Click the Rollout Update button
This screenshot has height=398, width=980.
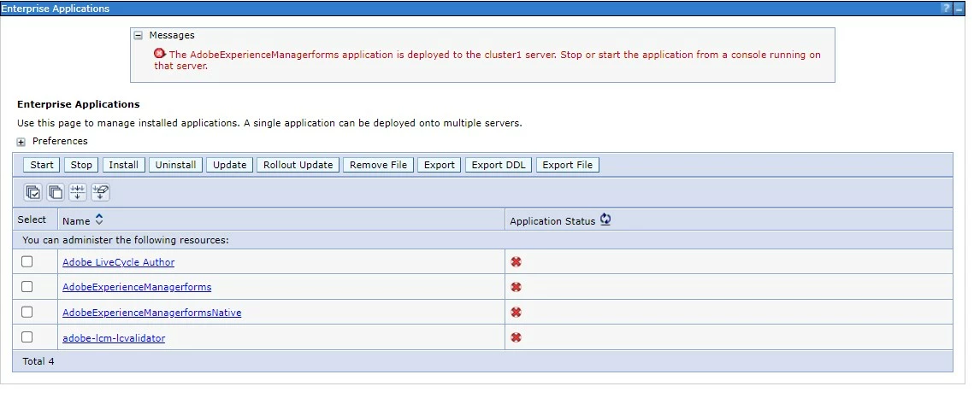298,165
